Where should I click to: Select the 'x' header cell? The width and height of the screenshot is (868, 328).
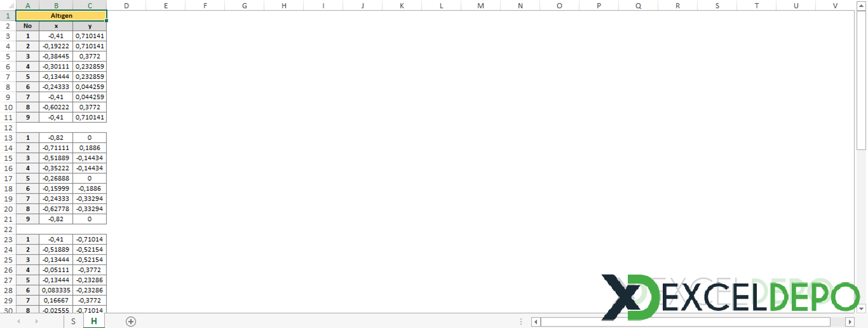pos(56,25)
